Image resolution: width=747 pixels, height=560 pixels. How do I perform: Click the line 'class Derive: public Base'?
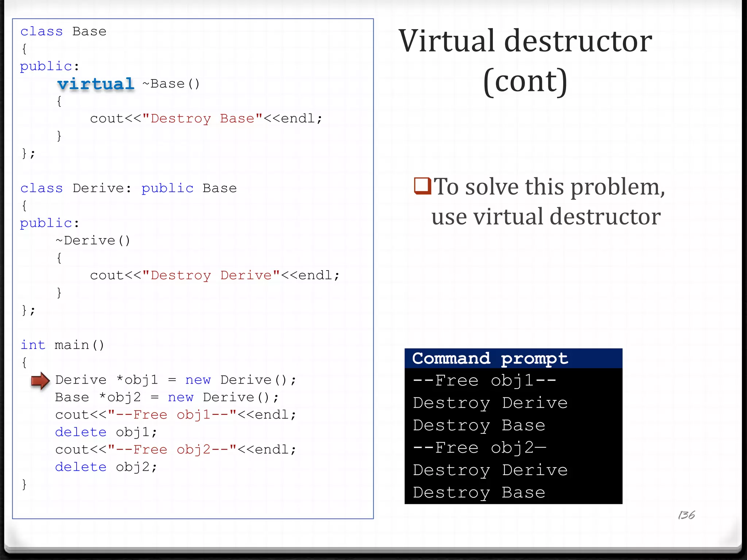point(128,188)
